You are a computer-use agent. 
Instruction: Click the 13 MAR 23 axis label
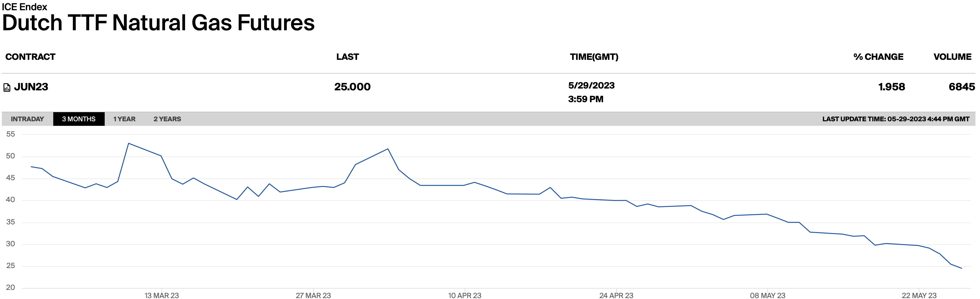click(x=162, y=295)
